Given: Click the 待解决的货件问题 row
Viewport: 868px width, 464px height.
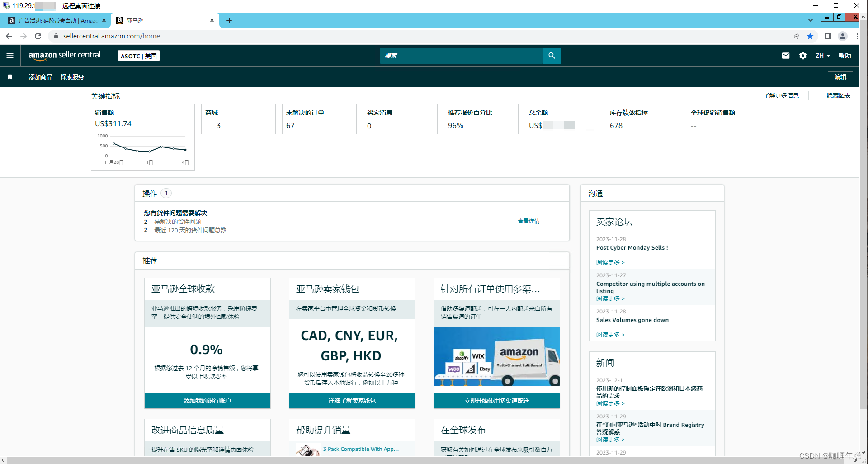Looking at the screenshot, I should pos(178,222).
